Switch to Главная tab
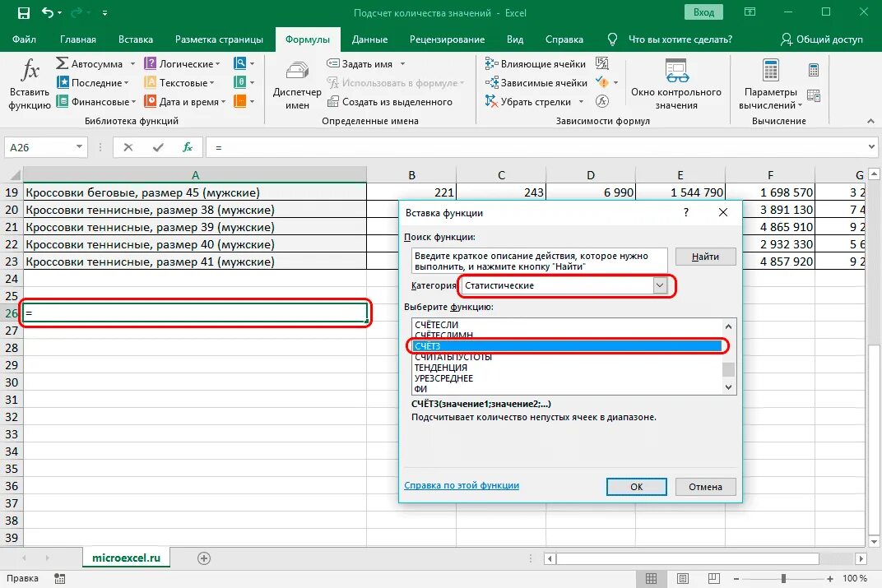The width and height of the screenshot is (882, 588). [x=78, y=39]
